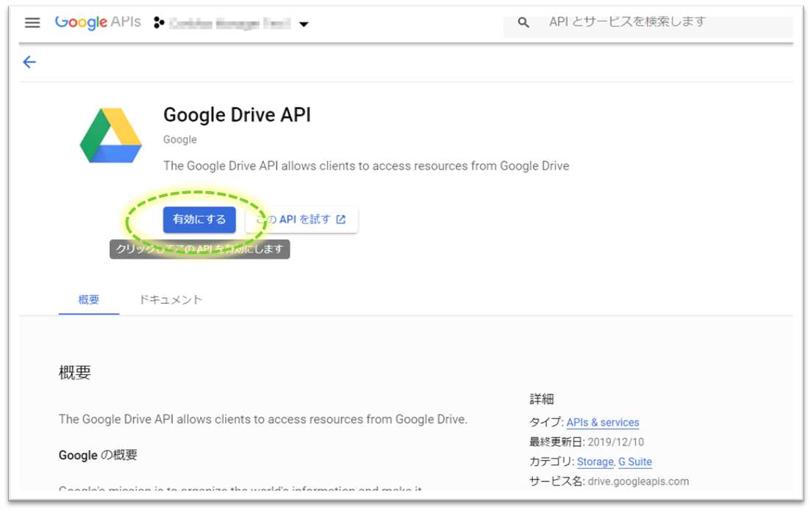
Task: Click the Google Drive API title
Action: coord(237,115)
